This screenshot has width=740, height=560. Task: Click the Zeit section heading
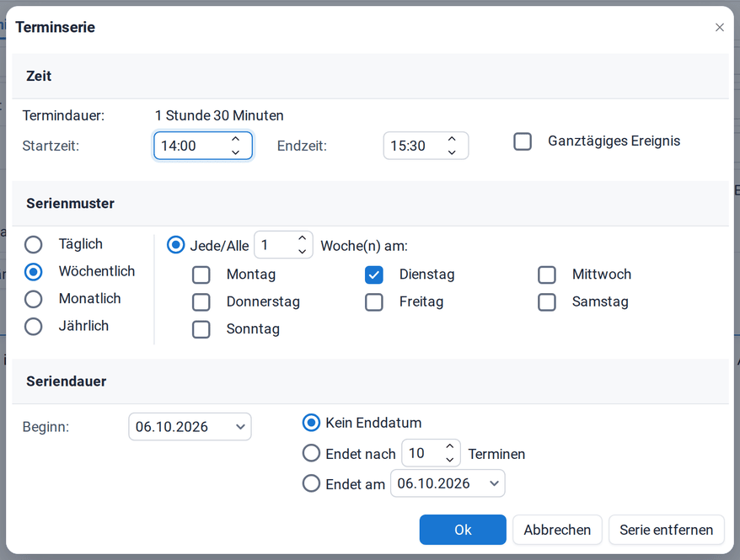coord(39,76)
